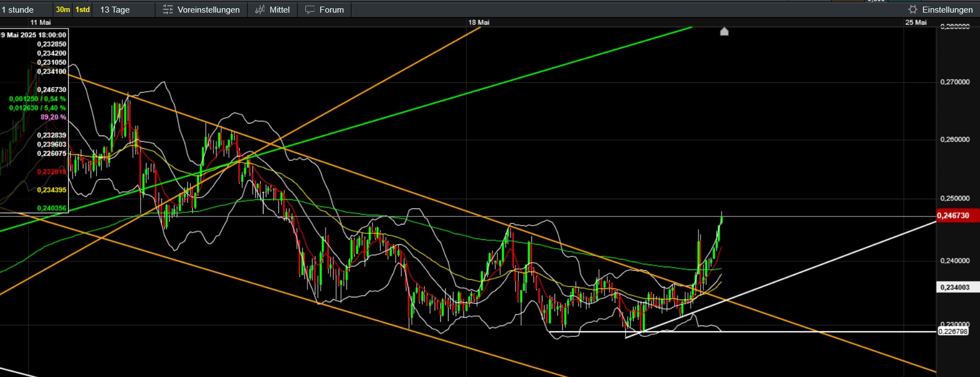The image size is (980, 377).
Task: Click the green '0,012630 / 5,40 %' change value
Action: pyautogui.click(x=37, y=108)
